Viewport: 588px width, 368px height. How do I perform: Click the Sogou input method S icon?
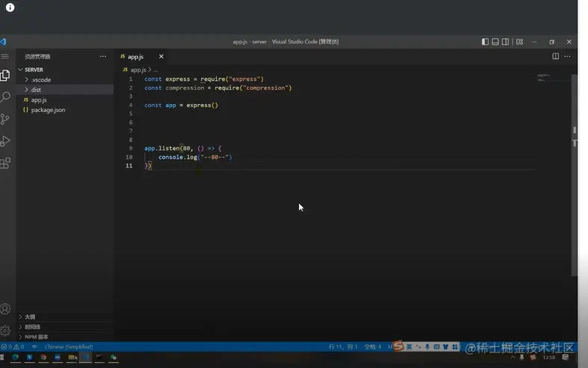pyautogui.click(x=398, y=346)
